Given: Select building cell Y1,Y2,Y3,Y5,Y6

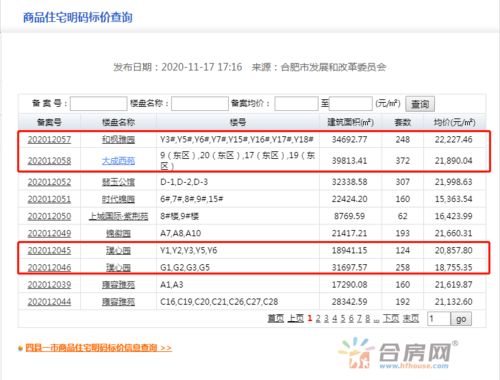Looking at the screenshot, I should [189, 250].
